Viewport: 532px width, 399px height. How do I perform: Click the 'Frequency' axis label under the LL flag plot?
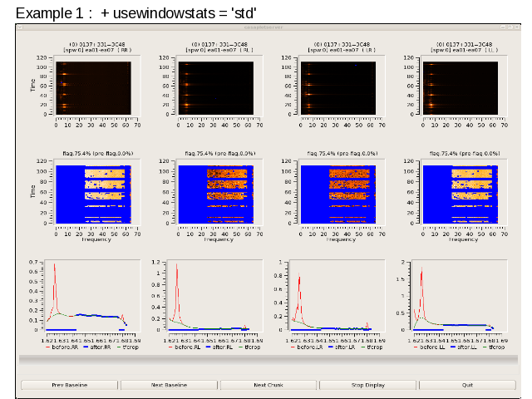click(x=463, y=239)
